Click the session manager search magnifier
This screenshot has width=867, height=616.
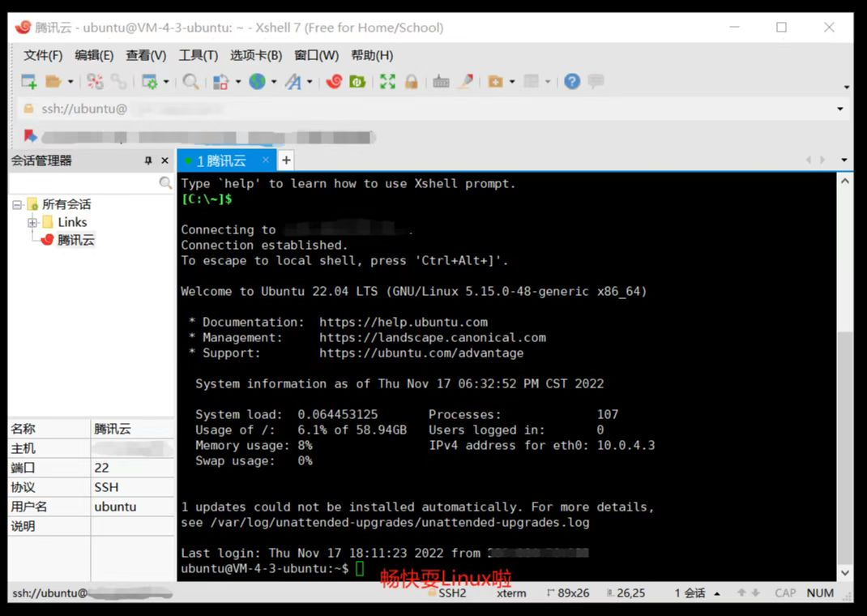click(x=164, y=182)
